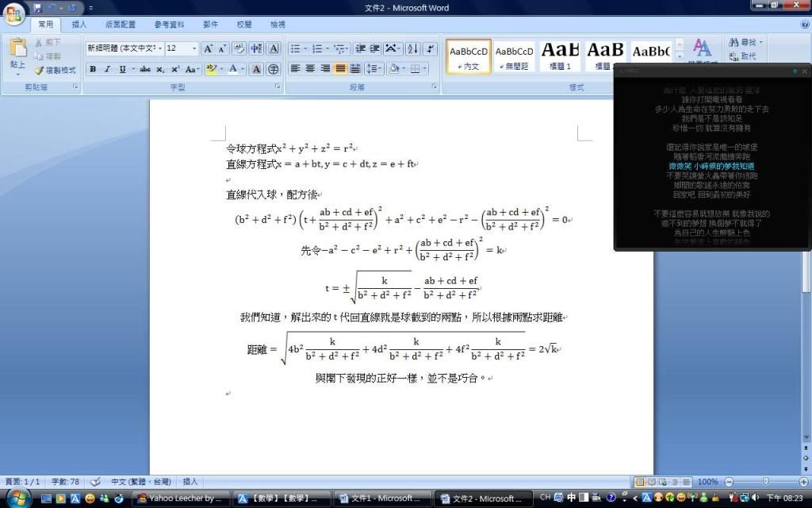The width and height of the screenshot is (812, 508).
Task: Open the Borders dropdown arrow
Action: 425,68
